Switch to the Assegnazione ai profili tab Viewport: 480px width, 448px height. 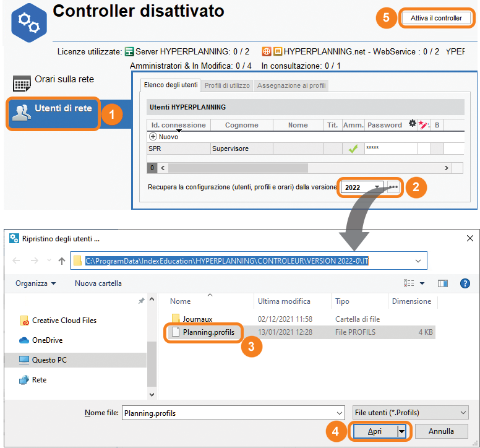tap(291, 85)
